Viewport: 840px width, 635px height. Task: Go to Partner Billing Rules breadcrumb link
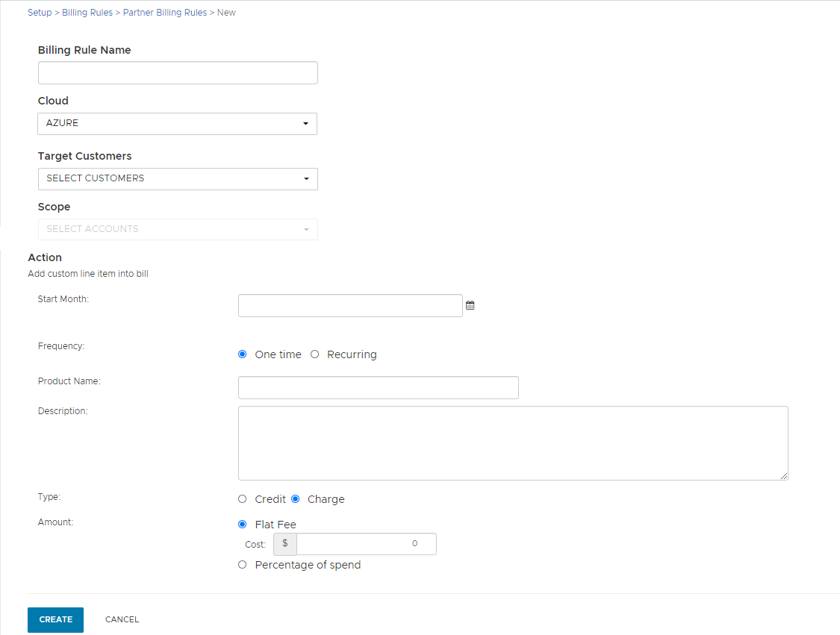coord(164,12)
